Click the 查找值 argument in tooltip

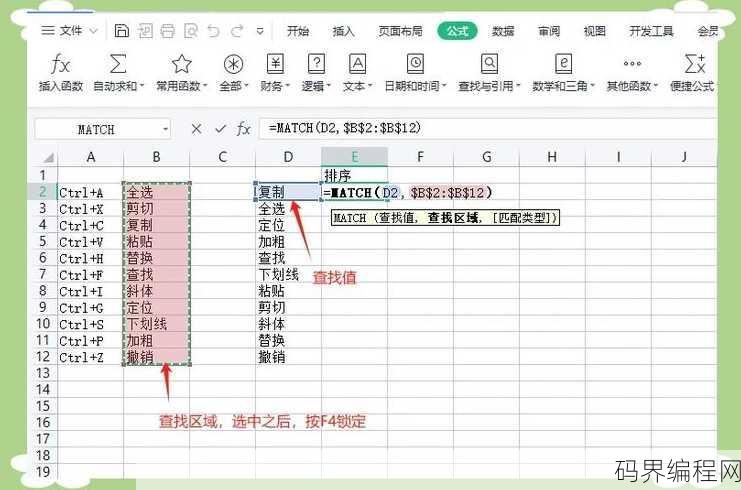(x=397, y=218)
